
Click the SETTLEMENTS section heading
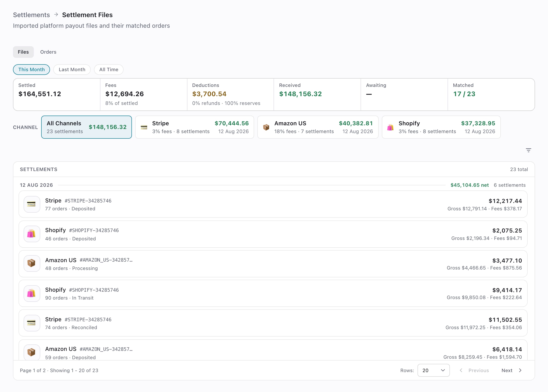[39, 169]
